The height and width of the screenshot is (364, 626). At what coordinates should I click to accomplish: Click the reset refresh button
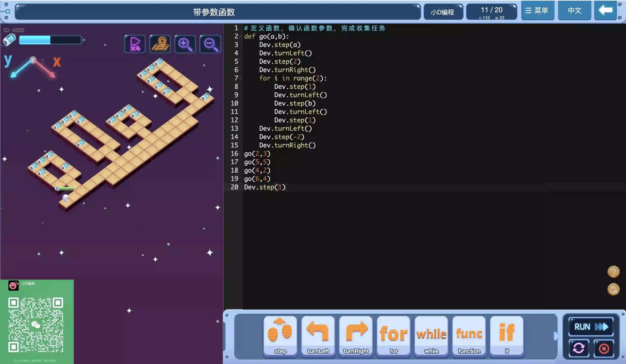point(578,348)
